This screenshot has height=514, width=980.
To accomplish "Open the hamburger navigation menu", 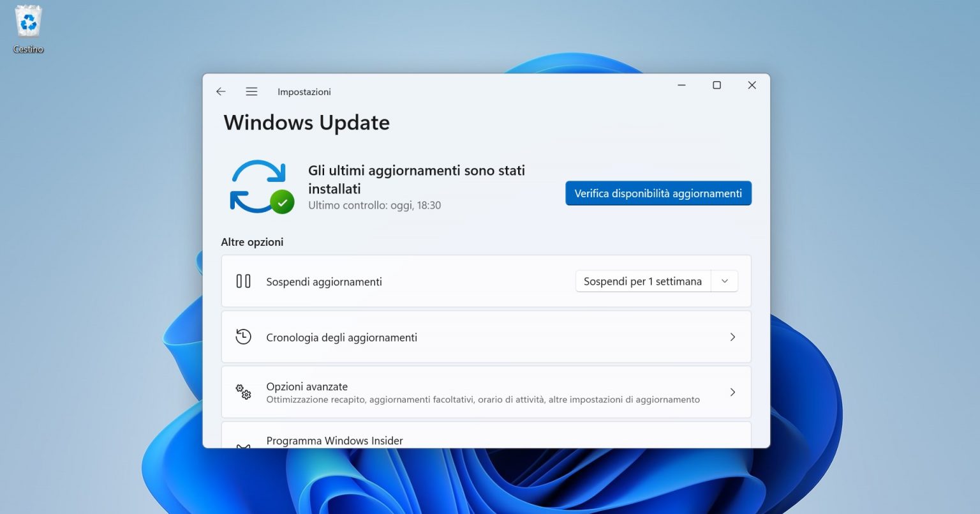I will click(x=251, y=91).
